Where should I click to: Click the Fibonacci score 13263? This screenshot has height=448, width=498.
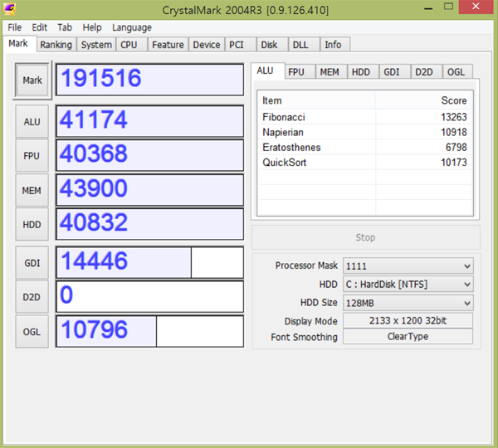coord(454,117)
